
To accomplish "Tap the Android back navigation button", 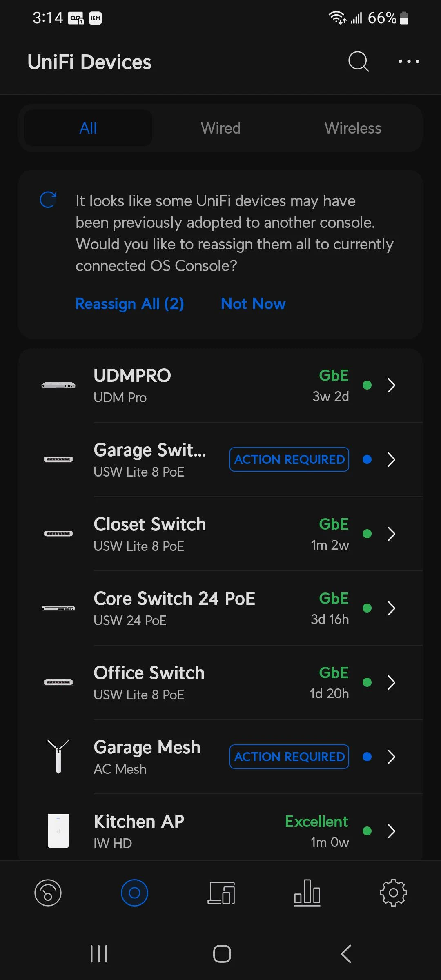I will [x=346, y=954].
